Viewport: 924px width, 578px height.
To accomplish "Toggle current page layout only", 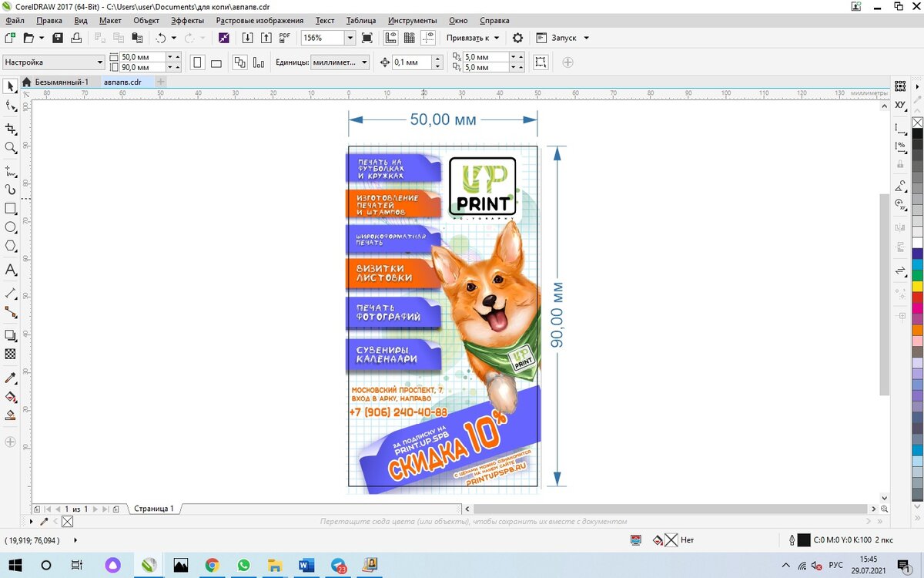I will click(259, 62).
